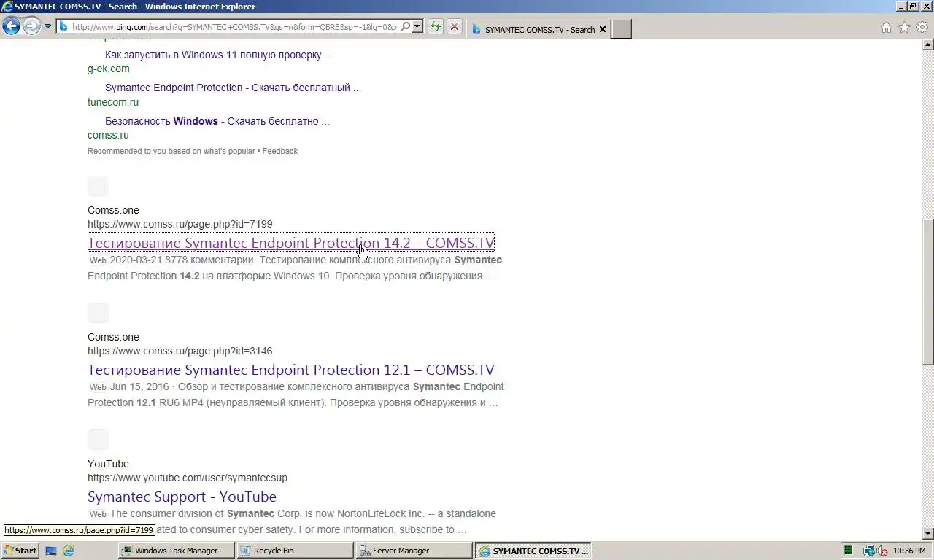Image resolution: width=934 pixels, height=560 pixels.
Task: Open 'Безопасность Windows - Скачать бесплатно' link
Action: [217, 121]
